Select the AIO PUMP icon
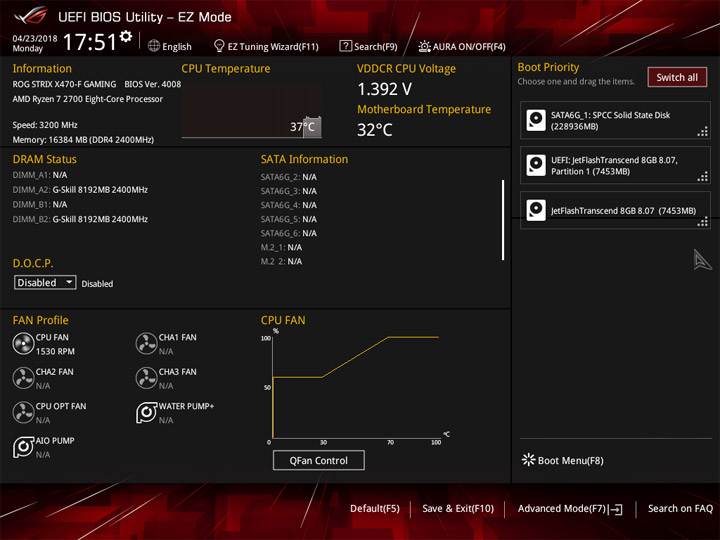Viewport: 720px width, 540px height. coord(23,447)
